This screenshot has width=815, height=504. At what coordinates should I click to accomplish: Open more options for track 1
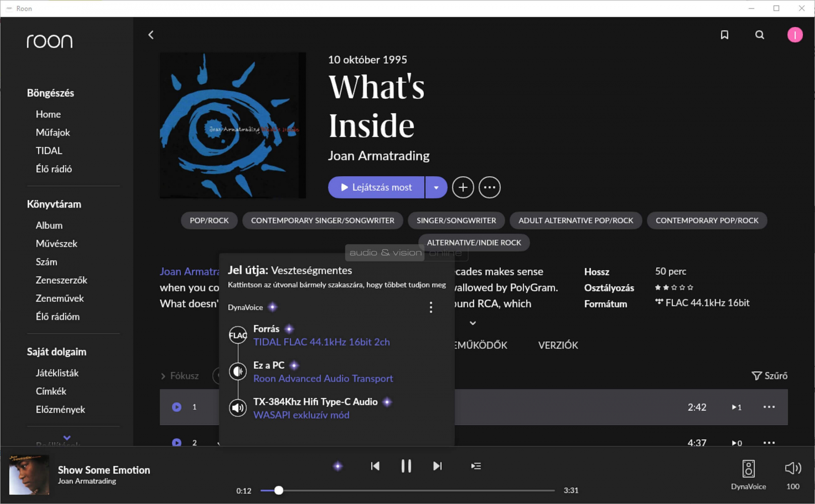[x=769, y=407]
